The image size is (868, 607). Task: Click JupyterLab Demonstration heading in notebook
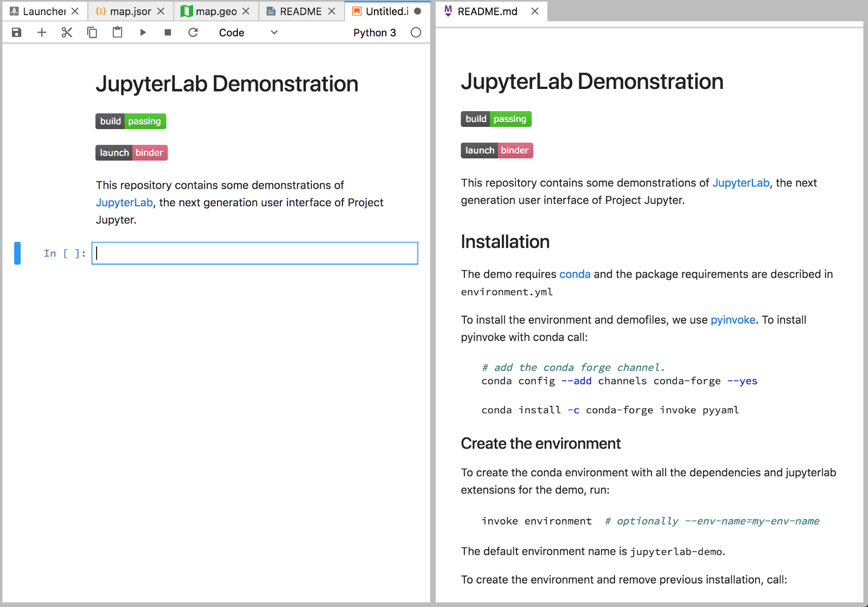(227, 84)
